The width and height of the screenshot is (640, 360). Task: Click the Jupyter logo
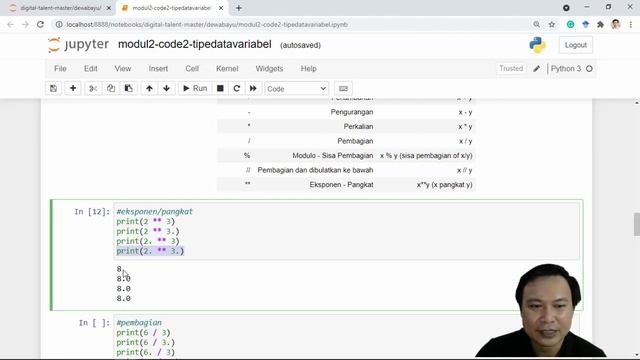click(x=78, y=44)
